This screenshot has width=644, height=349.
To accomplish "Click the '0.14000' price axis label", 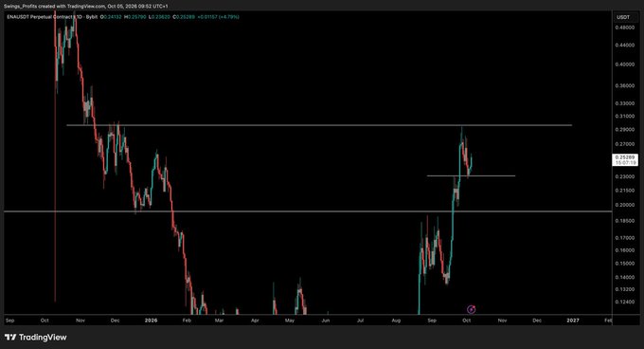I will click(625, 278).
